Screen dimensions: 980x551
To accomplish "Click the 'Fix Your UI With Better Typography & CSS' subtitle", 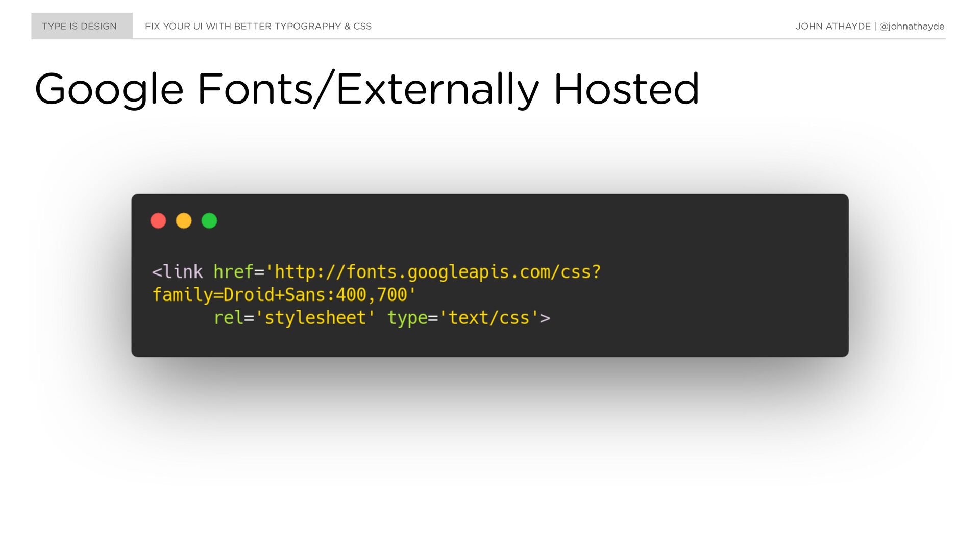I will [x=258, y=26].
